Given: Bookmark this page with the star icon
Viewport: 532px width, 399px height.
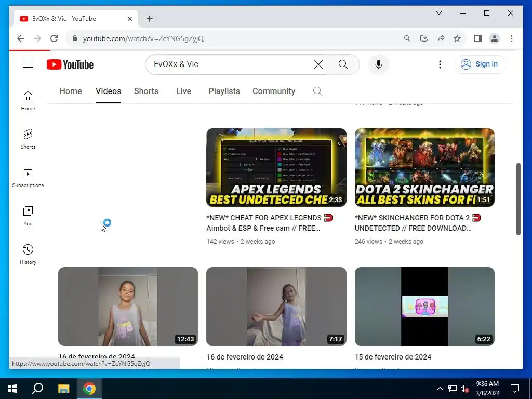Looking at the screenshot, I should pos(457,38).
